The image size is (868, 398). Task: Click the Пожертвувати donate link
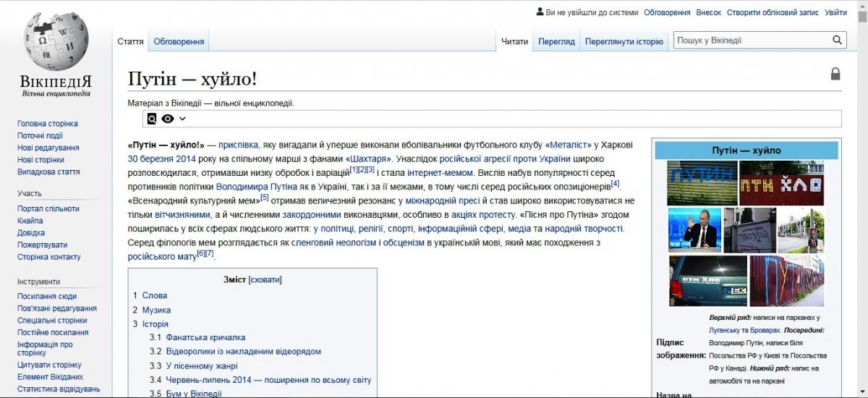click(42, 245)
